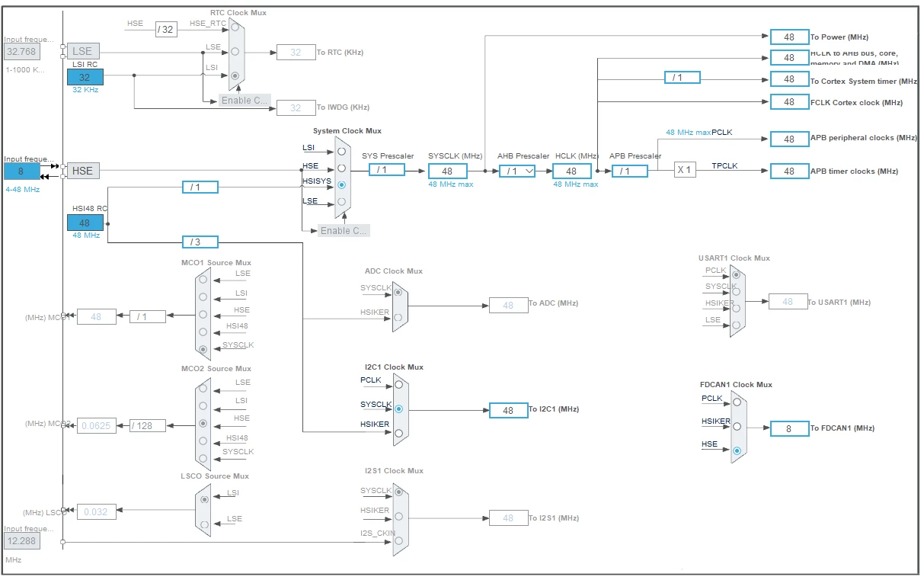Select LSE in MCO1 Source Mux

tap(203, 279)
